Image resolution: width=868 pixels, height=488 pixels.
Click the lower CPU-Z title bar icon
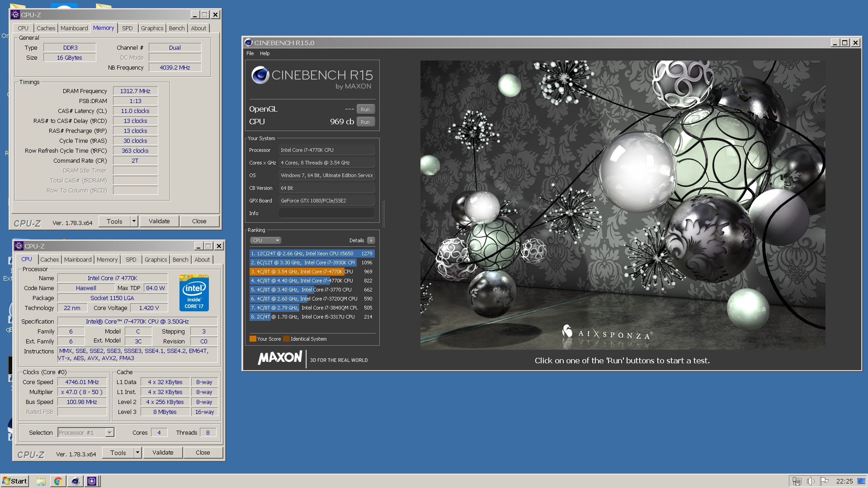click(x=19, y=246)
